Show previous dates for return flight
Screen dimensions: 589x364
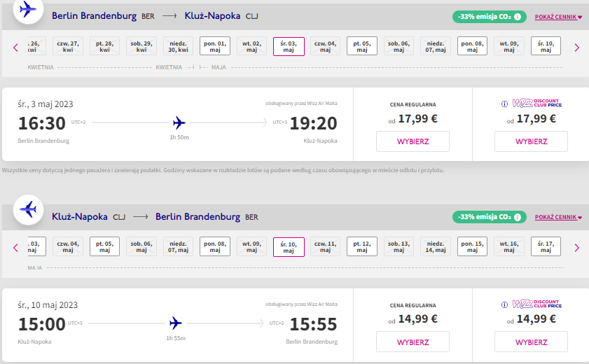tap(15, 248)
